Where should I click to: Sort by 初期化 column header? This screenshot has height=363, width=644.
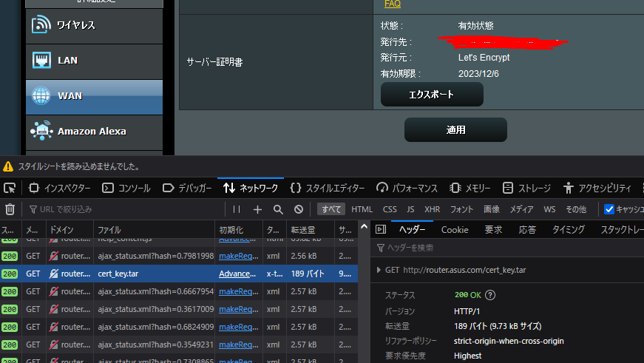coord(239,229)
